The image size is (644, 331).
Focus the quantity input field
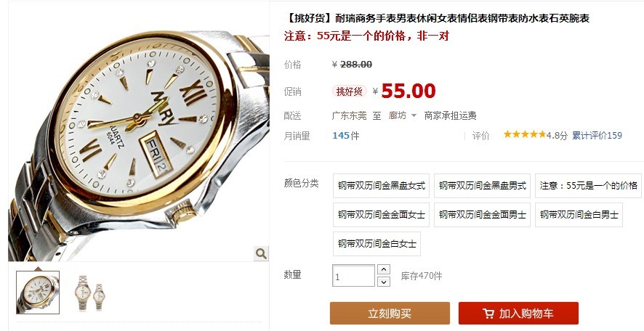click(353, 276)
